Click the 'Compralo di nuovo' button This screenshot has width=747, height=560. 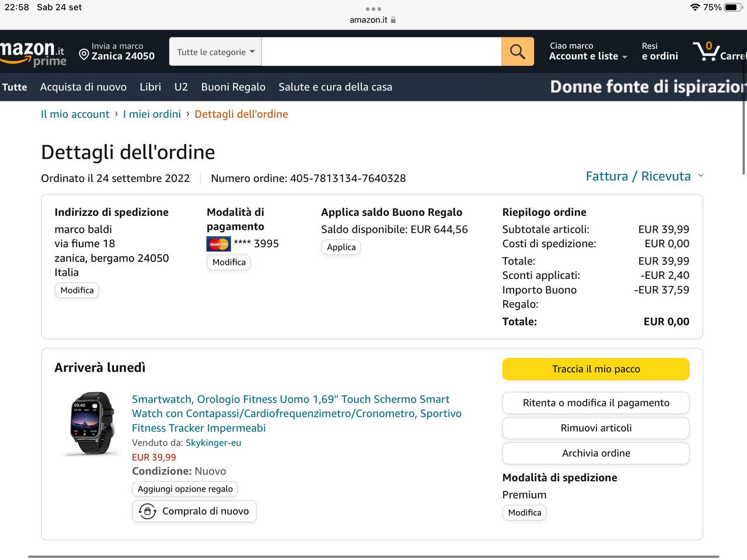(194, 511)
